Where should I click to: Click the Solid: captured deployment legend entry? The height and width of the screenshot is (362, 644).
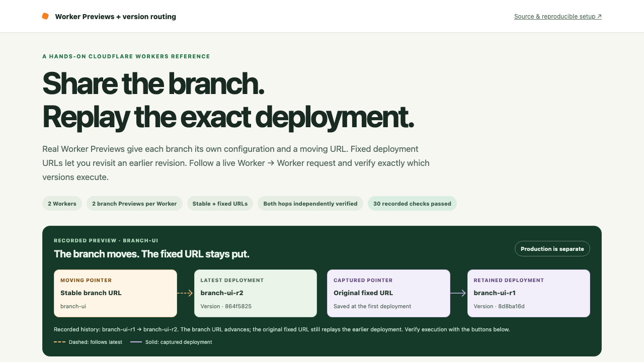pyautogui.click(x=171, y=342)
